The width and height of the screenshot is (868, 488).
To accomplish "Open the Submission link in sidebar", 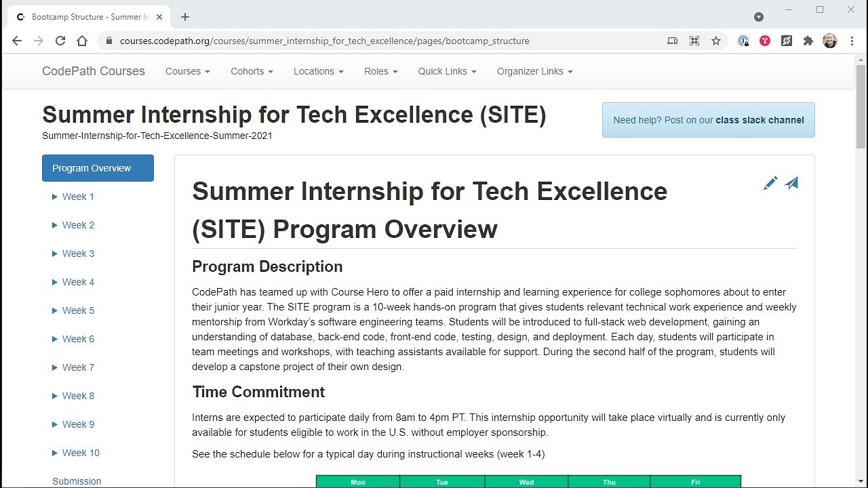I will pos(77,481).
